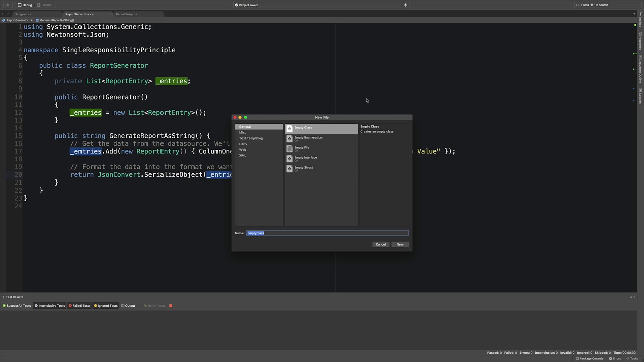Screen dimensions: 644x362
Task: Click the Empty Interface template icon
Action: click(x=289, y=159)
